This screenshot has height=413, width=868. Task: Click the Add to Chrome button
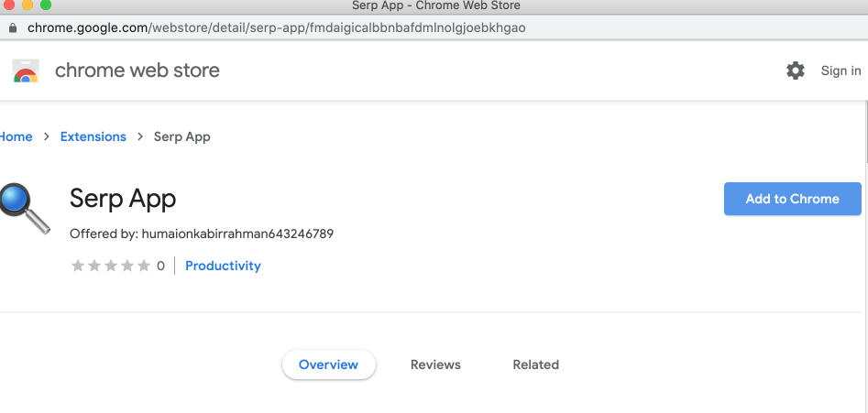(792, 199)
